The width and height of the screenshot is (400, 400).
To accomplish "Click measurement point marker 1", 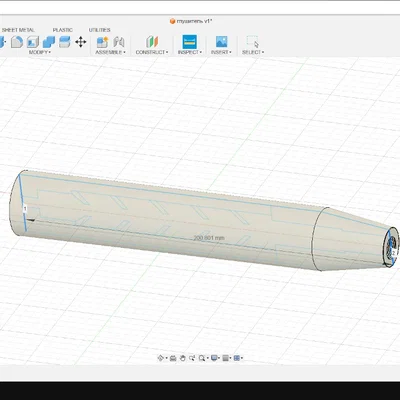I will (x=25, y=209).
